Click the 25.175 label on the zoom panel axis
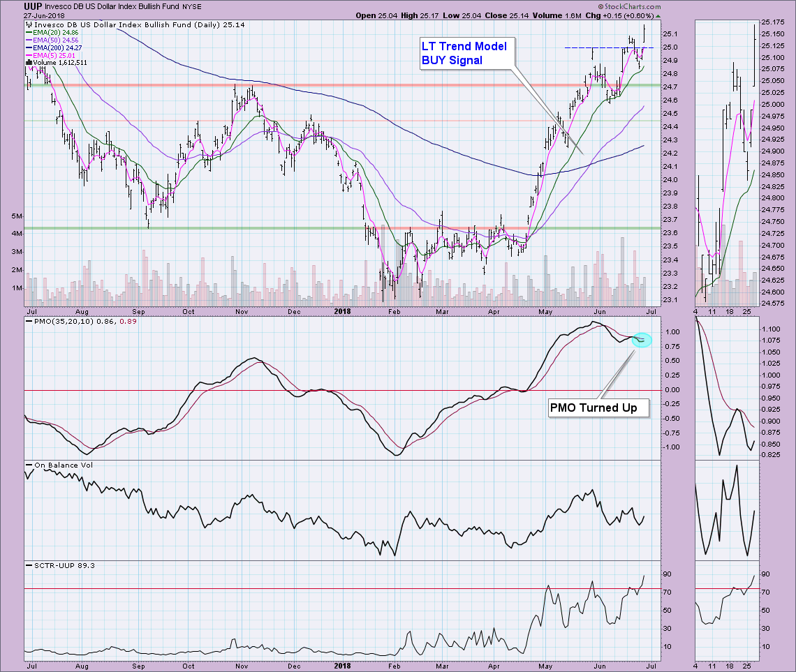 tap(772, 22)
